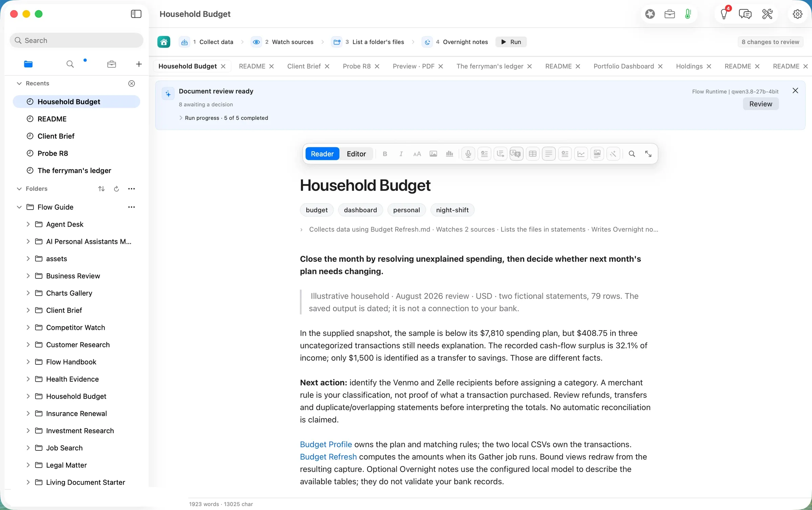812x510 pixels.
Task: Expand the collapsed flow summary line
Action: point(301,230)
